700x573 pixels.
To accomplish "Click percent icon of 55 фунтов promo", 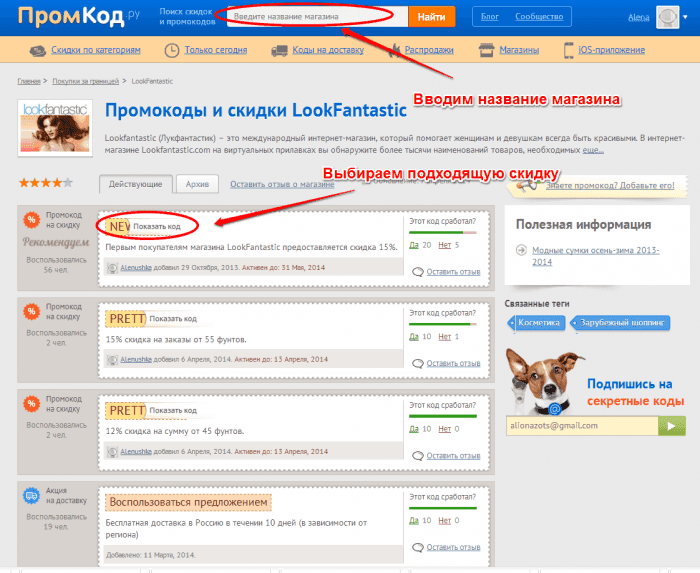I will [x=31, y=311].
